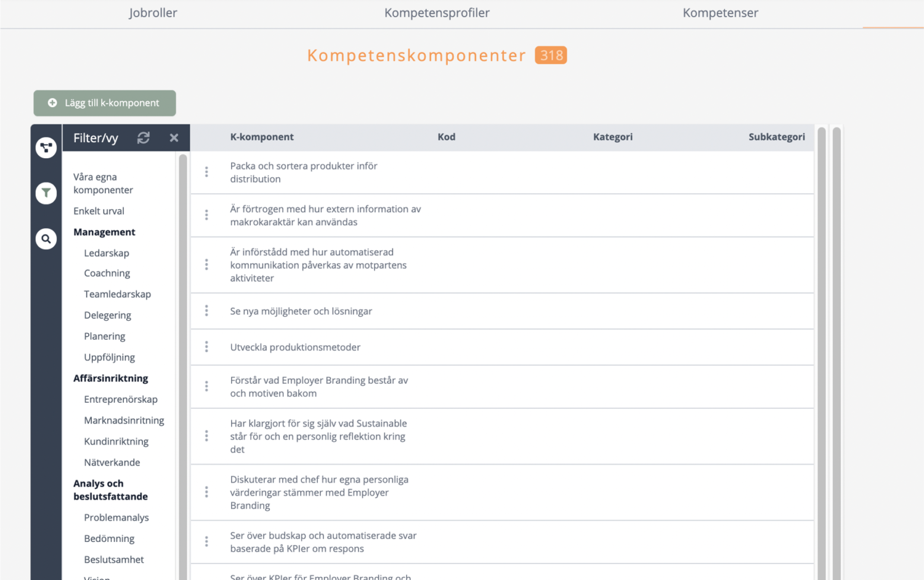Select Enkelt urval filter
This screenshot has width=924, height=580.
(99, 211)
